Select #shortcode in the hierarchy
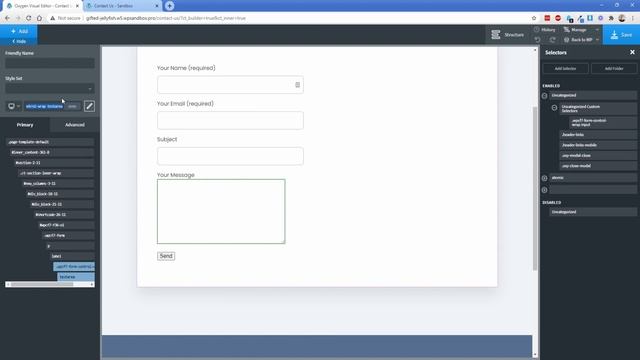640x360 pixels. [x=64, y=215]
